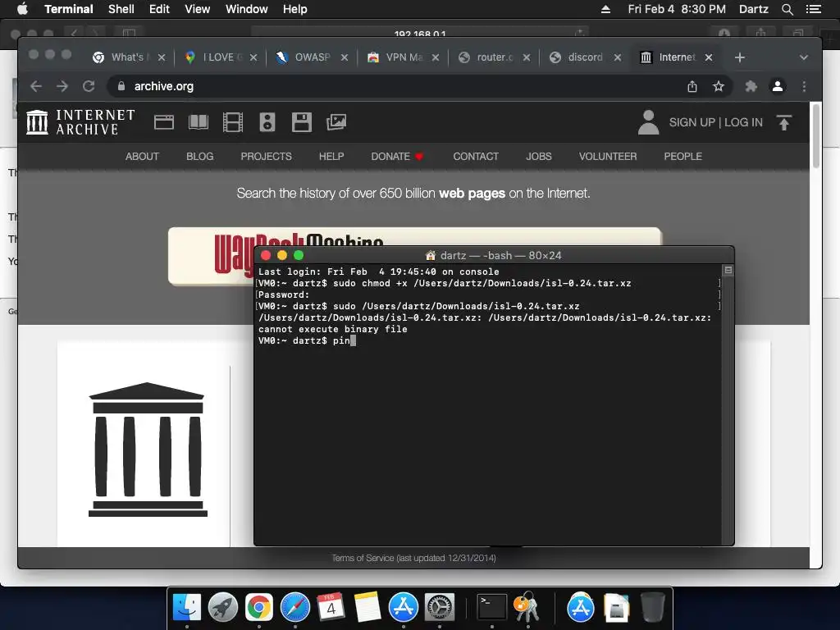Expand the Chrome tab search chevron

click(804, 57)
